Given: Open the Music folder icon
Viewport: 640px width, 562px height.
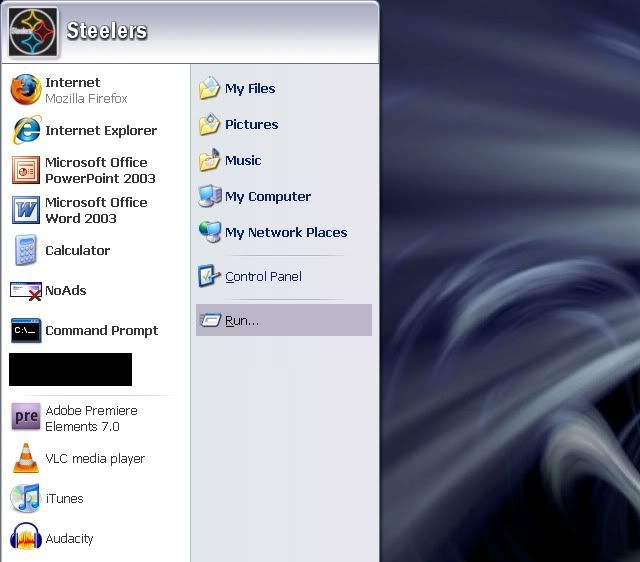Looking at the screenshot, I should pos(210,160).
